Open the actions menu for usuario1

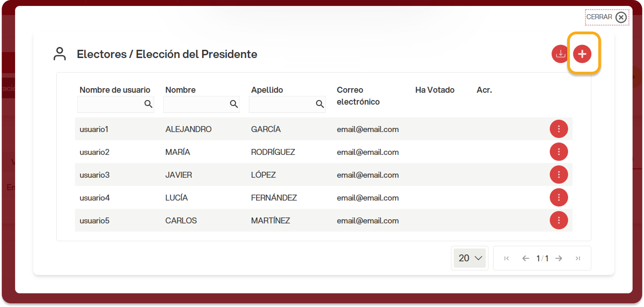[x=558, y=129]
